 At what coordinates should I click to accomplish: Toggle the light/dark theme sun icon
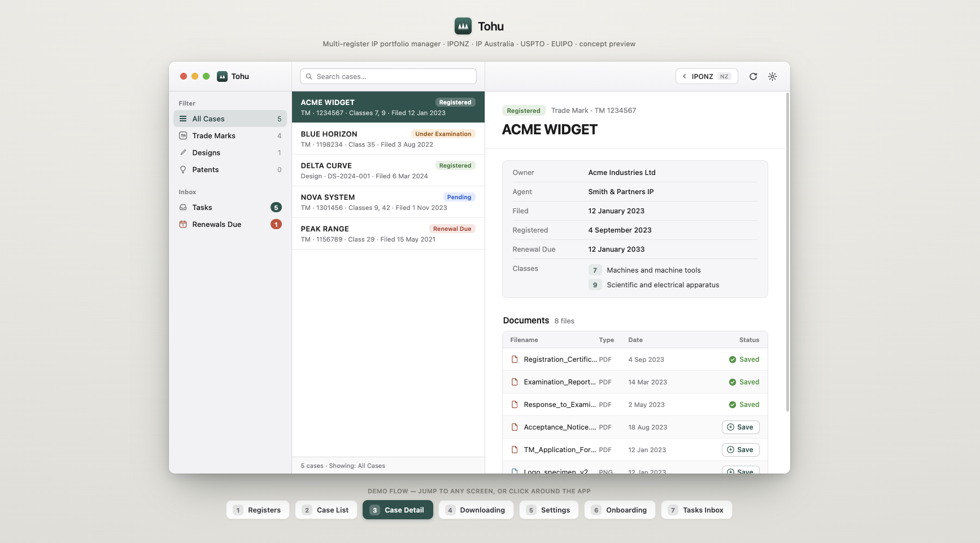tap(772, 77)
